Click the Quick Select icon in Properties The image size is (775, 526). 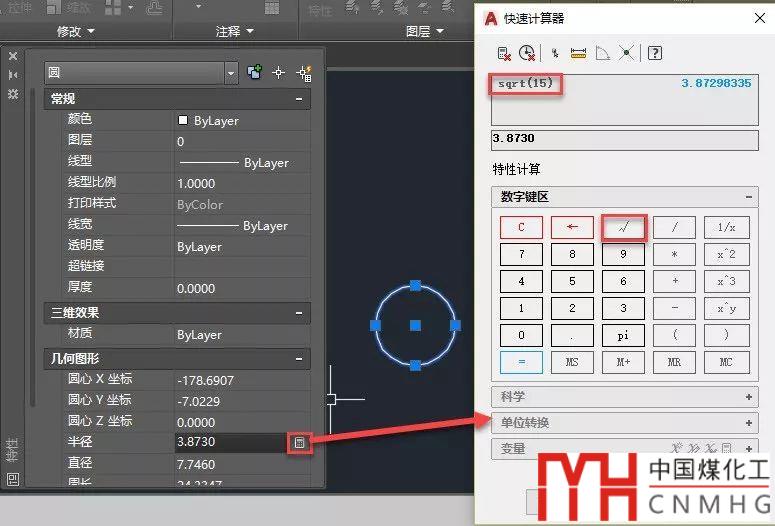tap(304, 73)
